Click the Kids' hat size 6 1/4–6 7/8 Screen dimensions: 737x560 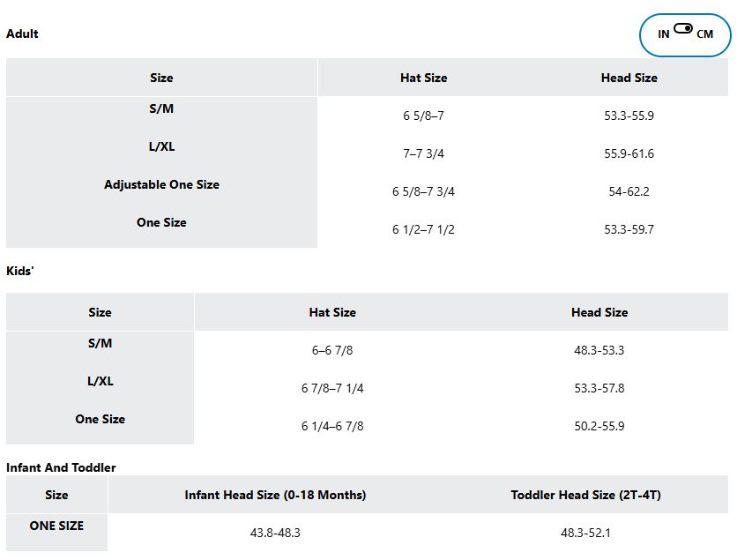(332, 426)
